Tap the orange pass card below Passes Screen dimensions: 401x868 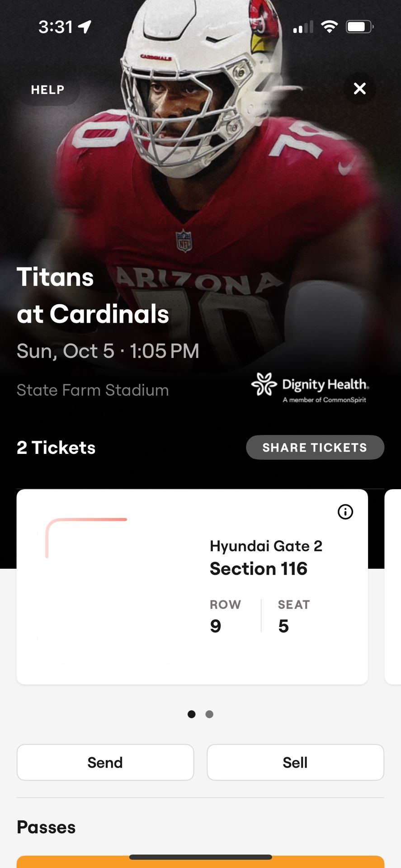pyautogui.click(x=200, y=862)
